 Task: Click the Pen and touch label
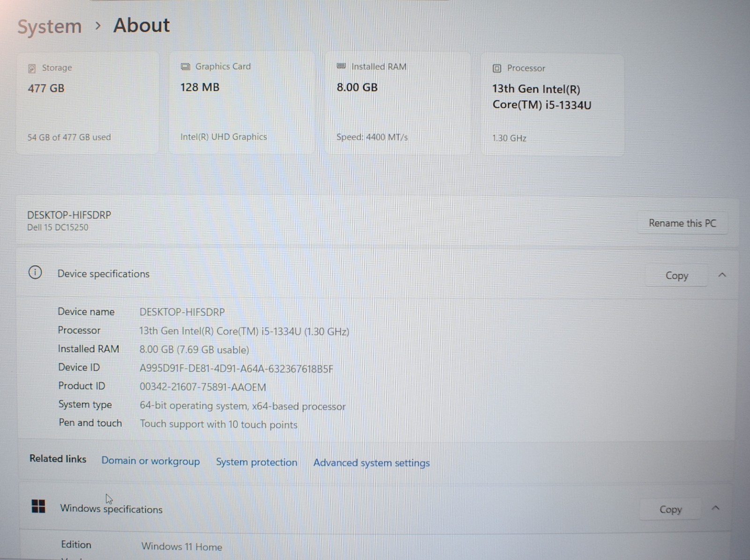90,423
